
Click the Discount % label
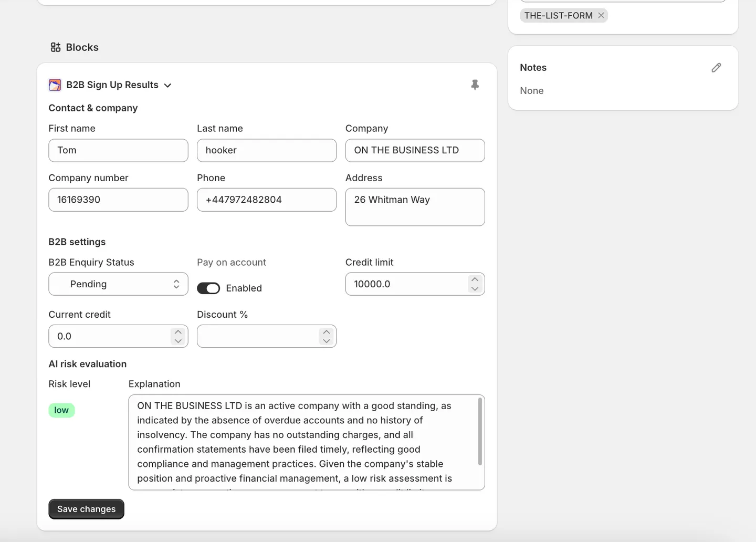pos(222,315)
